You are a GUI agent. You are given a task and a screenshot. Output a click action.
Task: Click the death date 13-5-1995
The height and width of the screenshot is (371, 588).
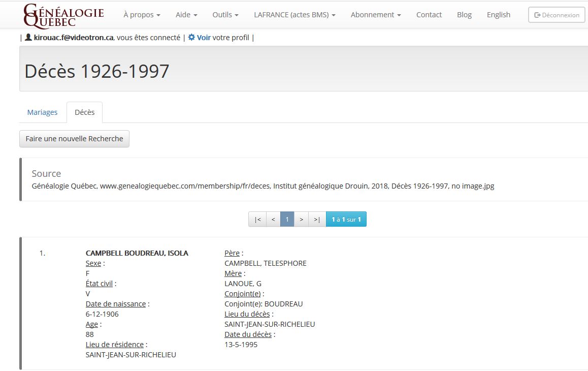point(241,345)
